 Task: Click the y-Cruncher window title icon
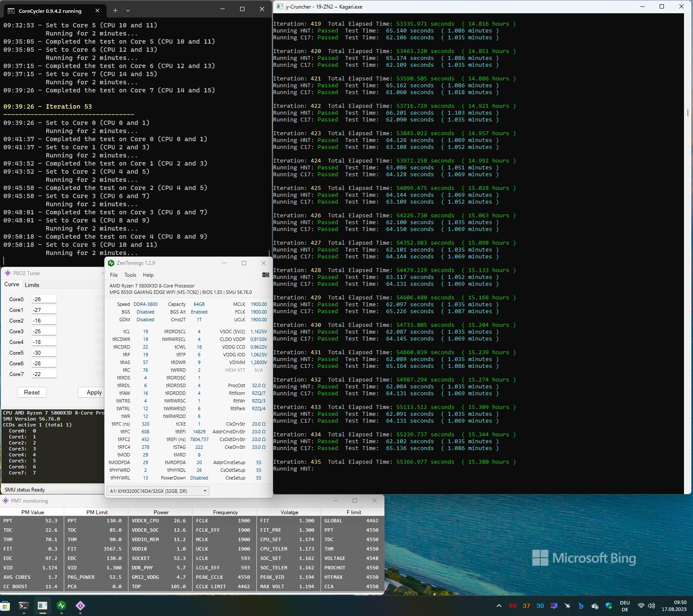coord(280,6)
